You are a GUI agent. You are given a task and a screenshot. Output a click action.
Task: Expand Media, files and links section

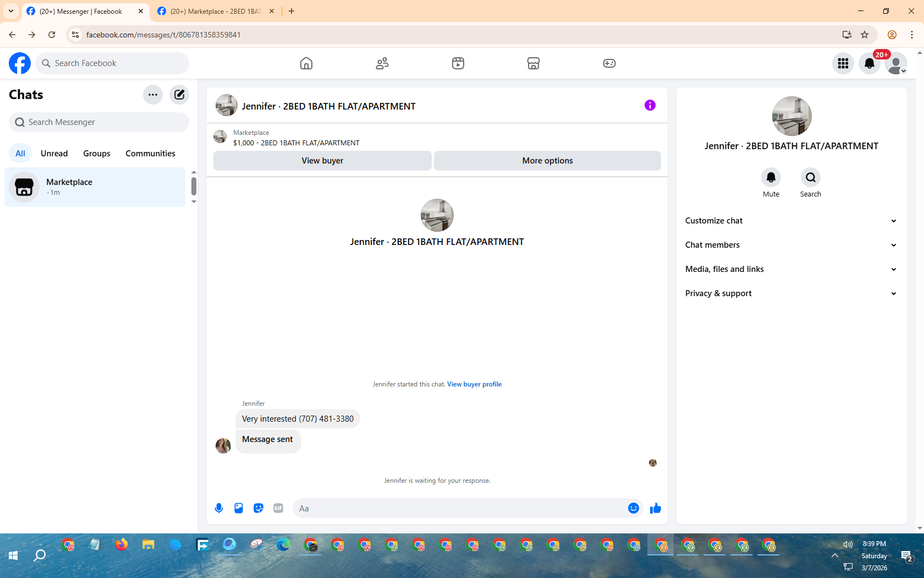pos(791,269)
